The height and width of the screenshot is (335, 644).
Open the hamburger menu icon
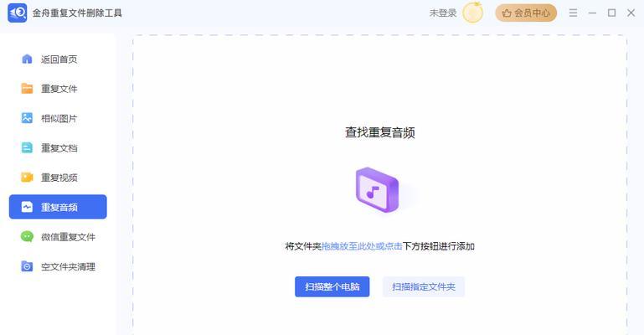573,13
